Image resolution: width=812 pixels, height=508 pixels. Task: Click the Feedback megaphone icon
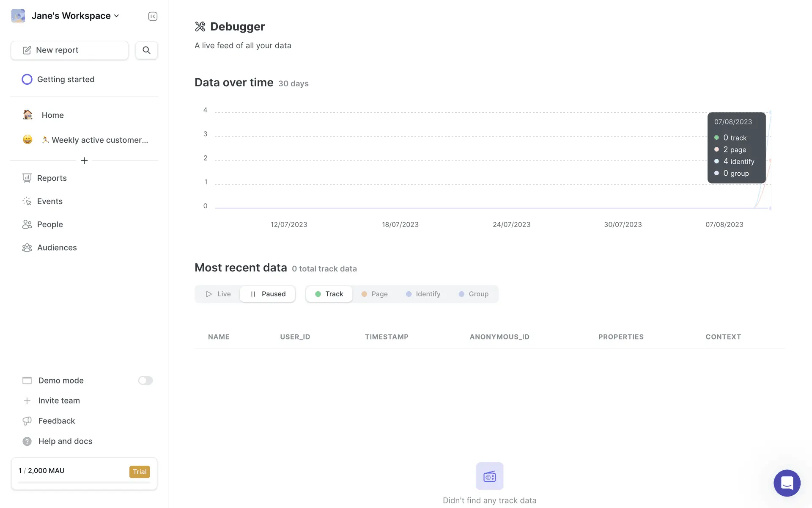click(x=27, y=421)
